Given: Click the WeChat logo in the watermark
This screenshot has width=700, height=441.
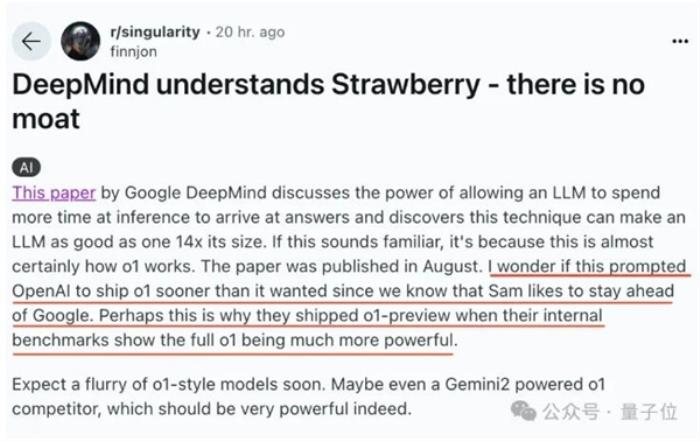Looking at the screenshot, I should 523,410.
